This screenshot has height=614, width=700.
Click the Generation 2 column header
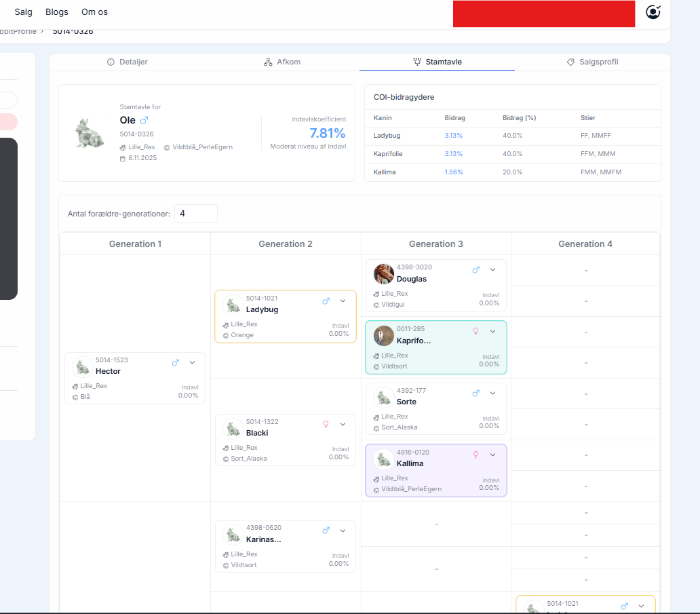click(x=286, y=244)
